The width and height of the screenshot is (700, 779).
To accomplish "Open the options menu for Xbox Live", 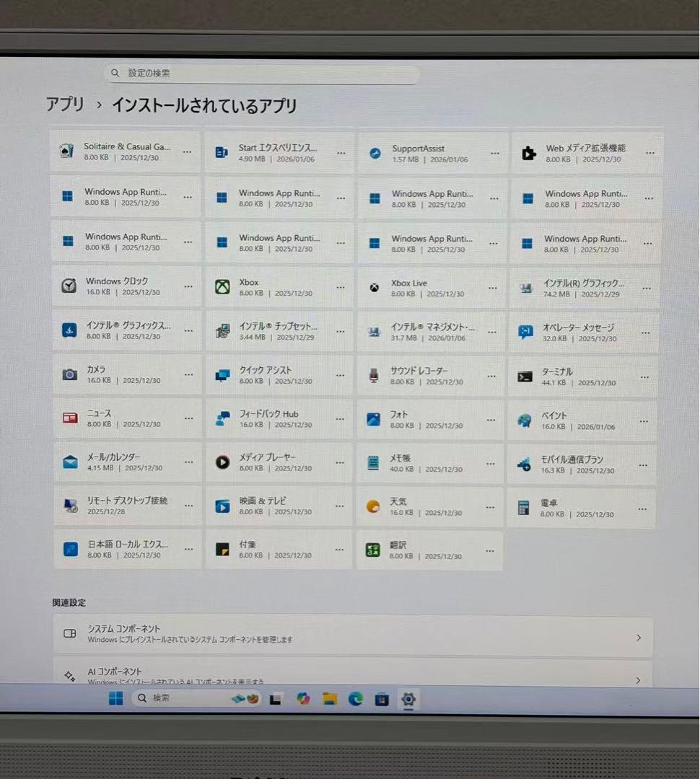I will point(493,287).
